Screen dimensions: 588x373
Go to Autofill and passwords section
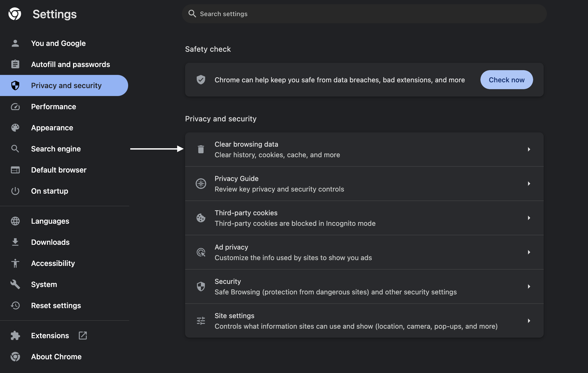64,64
